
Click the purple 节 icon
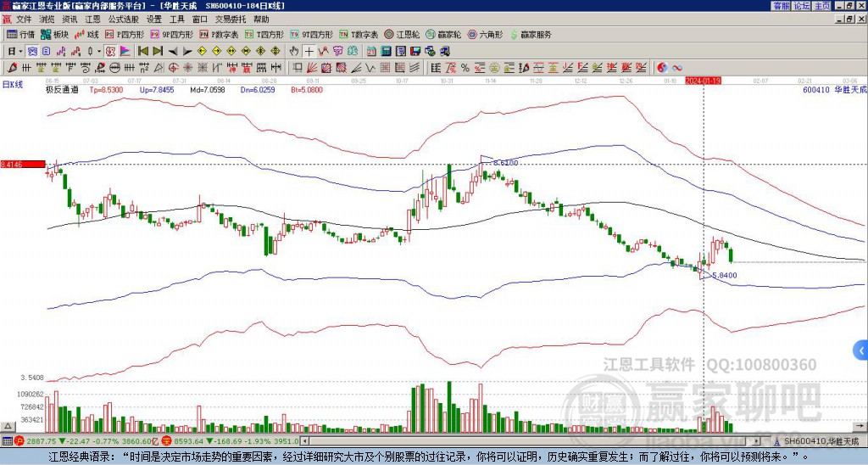(337, 52)
